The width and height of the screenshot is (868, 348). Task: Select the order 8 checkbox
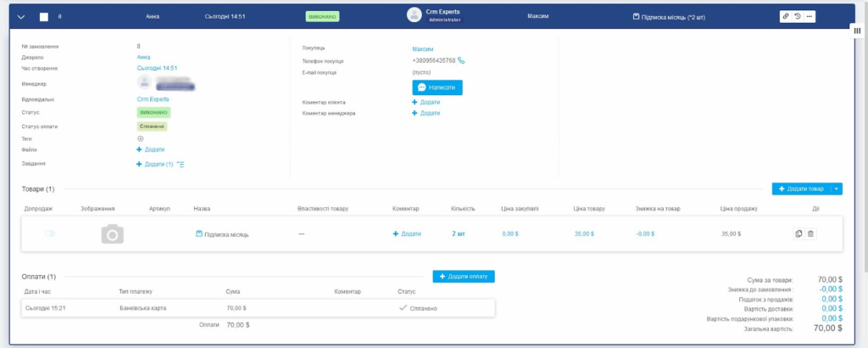pyautogui.click(x=44, y=16)
